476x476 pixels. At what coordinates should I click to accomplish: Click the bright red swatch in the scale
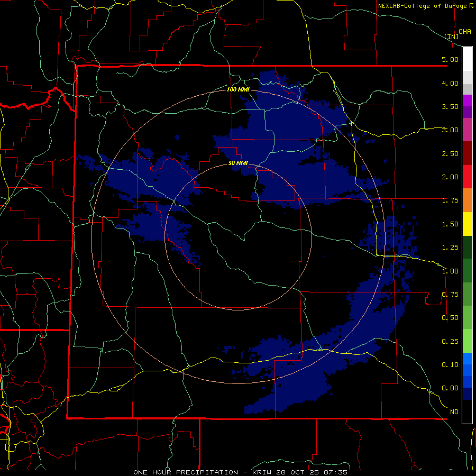coord(467,177)
